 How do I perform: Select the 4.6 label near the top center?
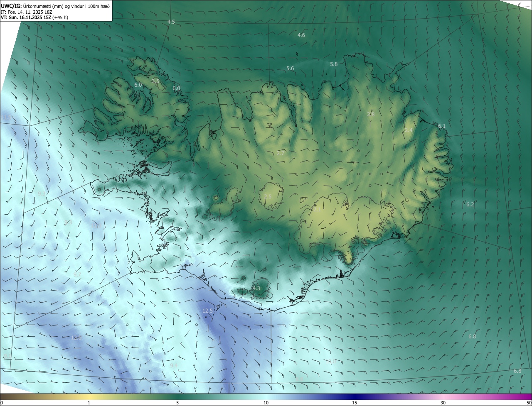click(301, 35)
